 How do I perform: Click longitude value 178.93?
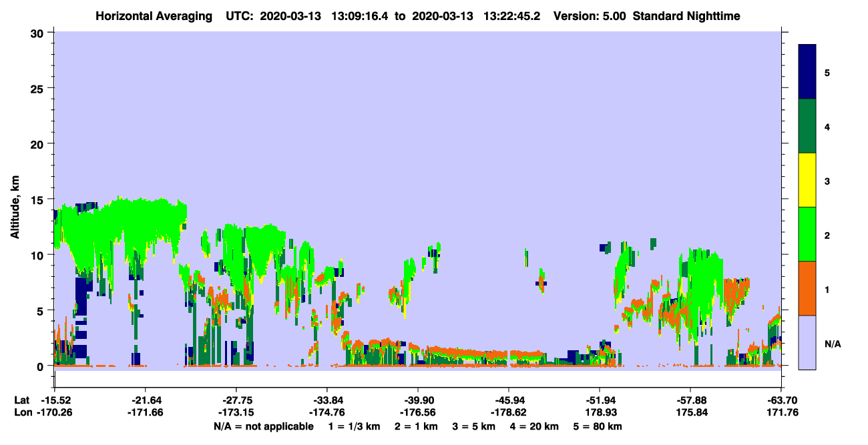[x=600, y=413]
